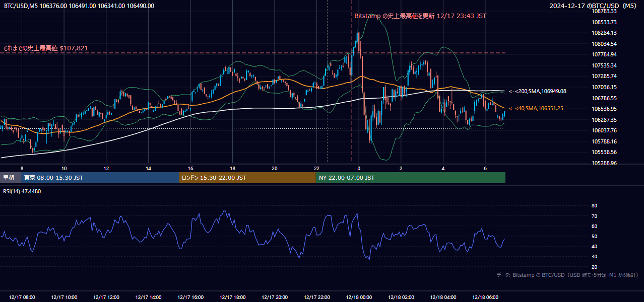This screenshot has height=302, width=644.
Task: Click the bottom time label 12/18 06:00
Action: [x=485, y=297]
